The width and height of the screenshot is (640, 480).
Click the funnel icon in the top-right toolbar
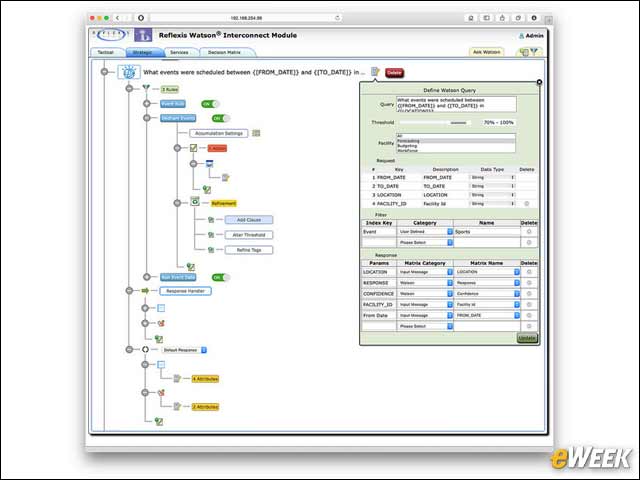coord(534,51)
